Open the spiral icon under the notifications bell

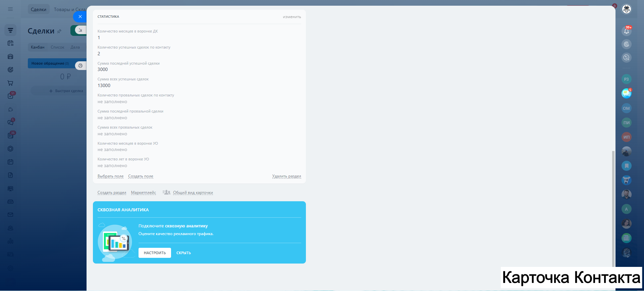click(627, 44)
